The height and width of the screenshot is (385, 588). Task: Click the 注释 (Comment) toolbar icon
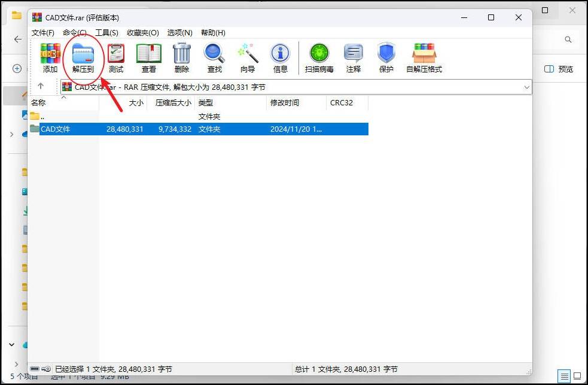point(354,57)
